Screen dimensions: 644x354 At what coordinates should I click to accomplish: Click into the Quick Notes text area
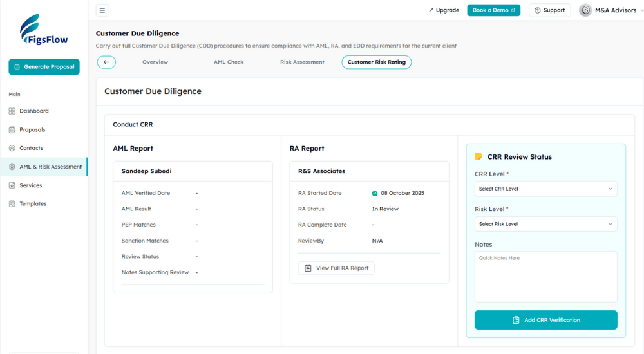click(546, 277)
